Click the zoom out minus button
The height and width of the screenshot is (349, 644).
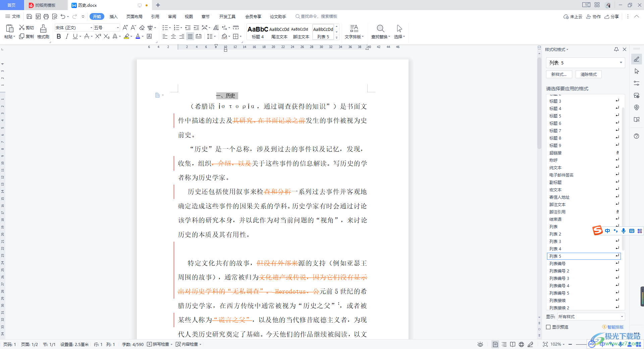click(x=571, y=344)
